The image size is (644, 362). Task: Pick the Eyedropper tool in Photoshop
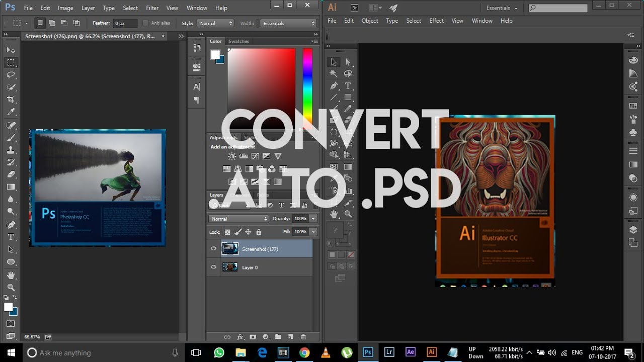tap(11, 112)
